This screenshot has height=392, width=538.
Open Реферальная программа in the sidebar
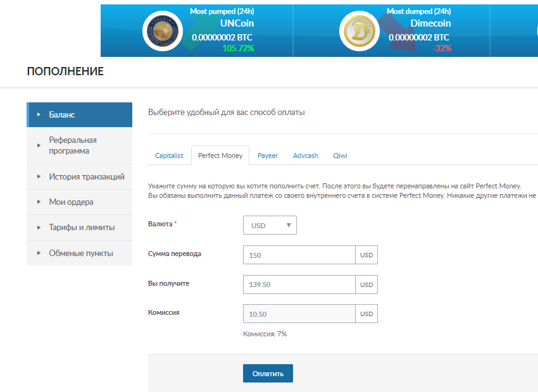click(80, 145)
